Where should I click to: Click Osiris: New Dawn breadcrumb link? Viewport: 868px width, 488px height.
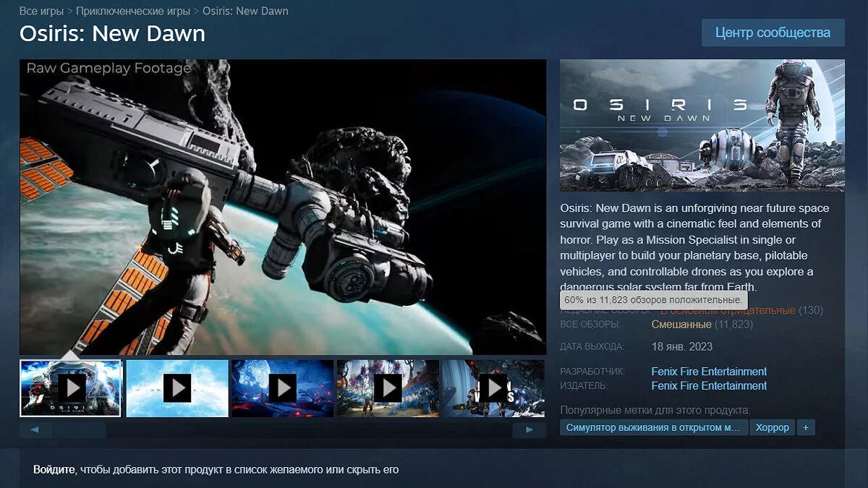pyautogui.click(x=245, y=11)
